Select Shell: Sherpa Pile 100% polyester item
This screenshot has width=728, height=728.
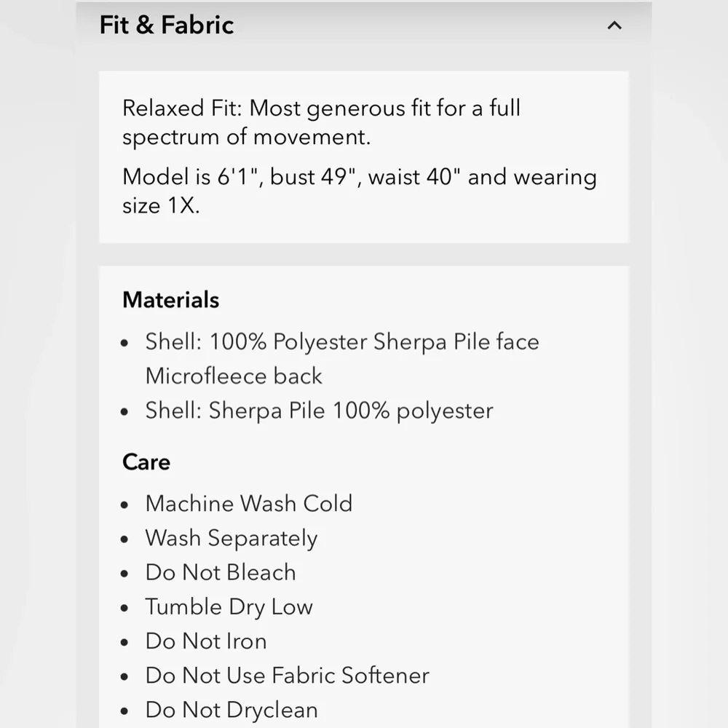click(319, 411)
